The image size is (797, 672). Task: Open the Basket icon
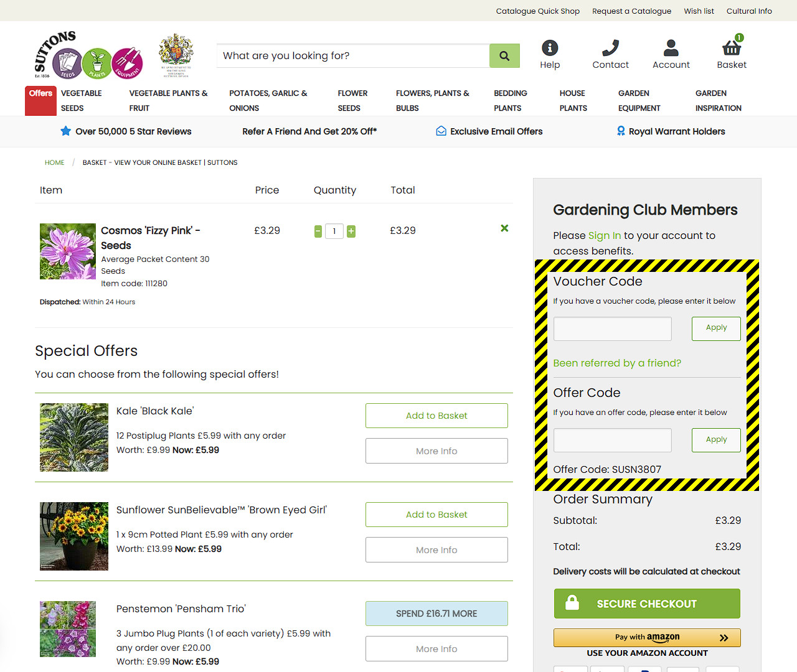pos(732,47)
